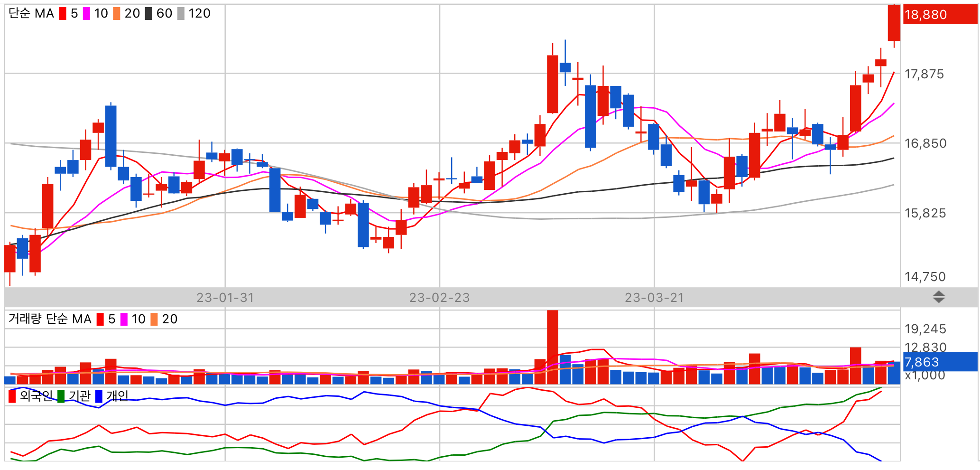980x470 pixels.
Task: Click the magenta MA 10 color swatch
Action: point(86,13)
